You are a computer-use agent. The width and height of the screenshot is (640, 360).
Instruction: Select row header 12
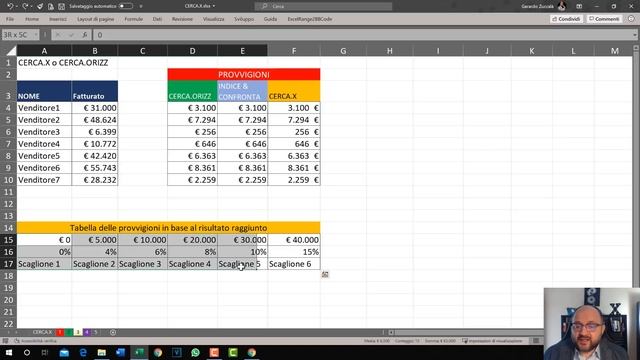[x=8, y=204]
